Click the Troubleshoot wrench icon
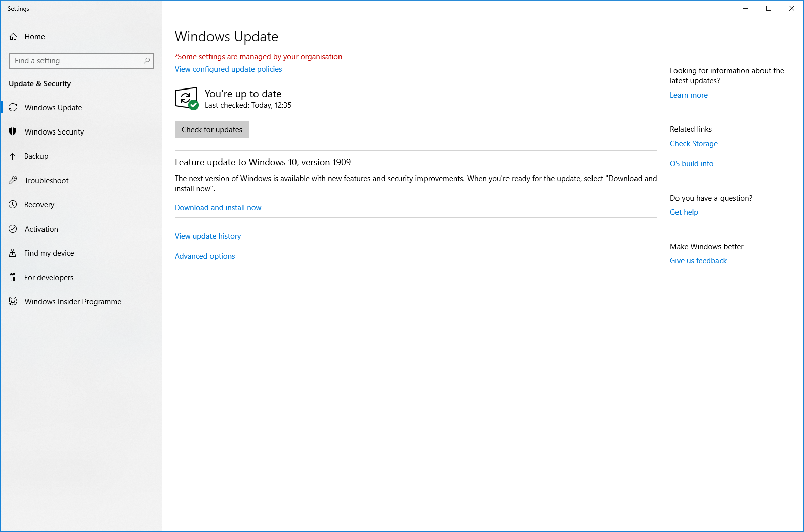Viewport: 804px width, 532px height. tap(13, 181)
